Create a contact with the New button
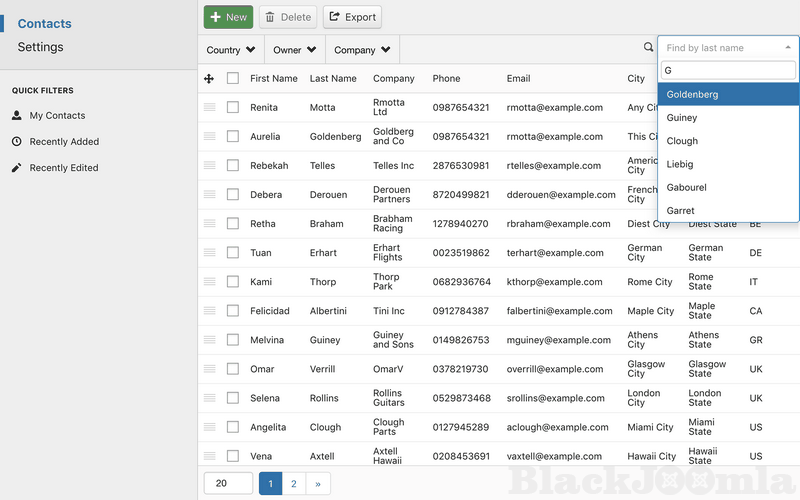Screen dimensions: 800x500 point(228,17)
